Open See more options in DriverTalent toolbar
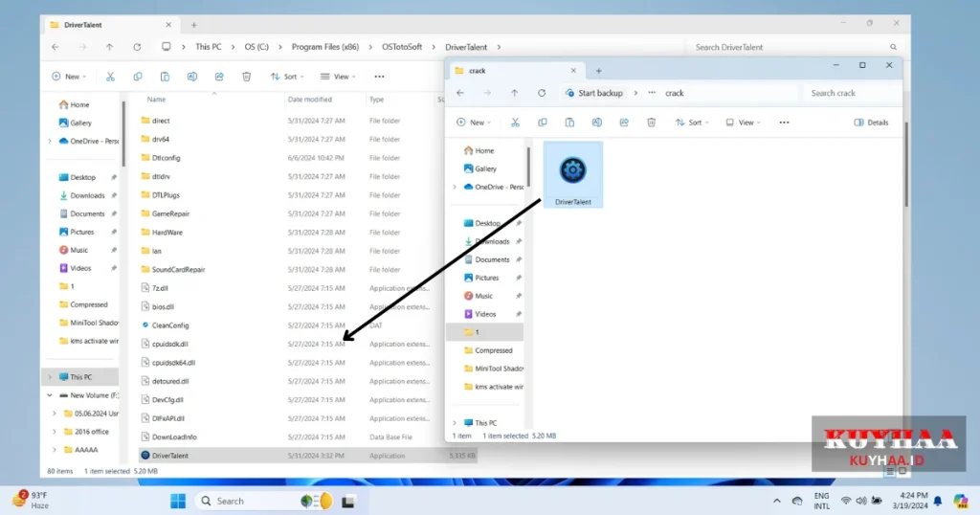 click(379, 77)
